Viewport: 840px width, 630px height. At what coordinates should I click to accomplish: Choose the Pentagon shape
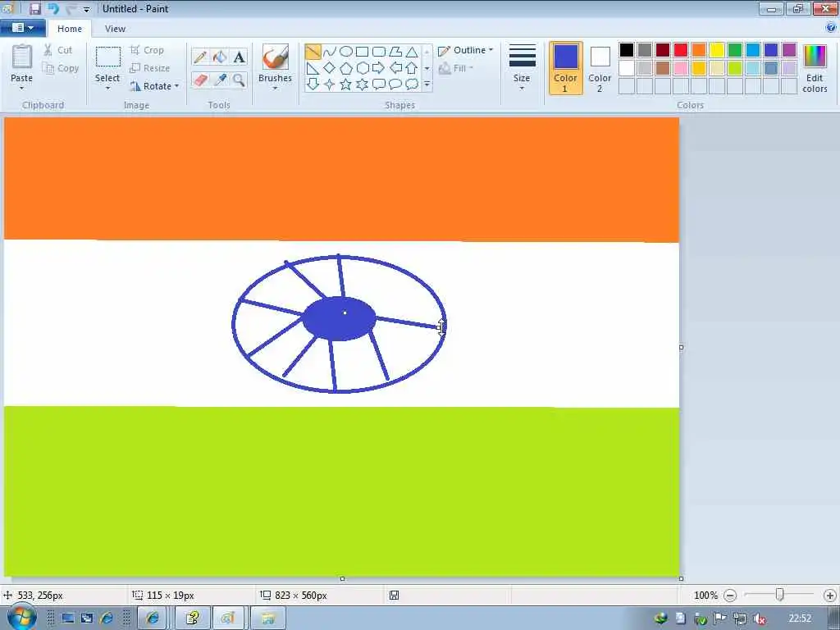coord(346,68)
